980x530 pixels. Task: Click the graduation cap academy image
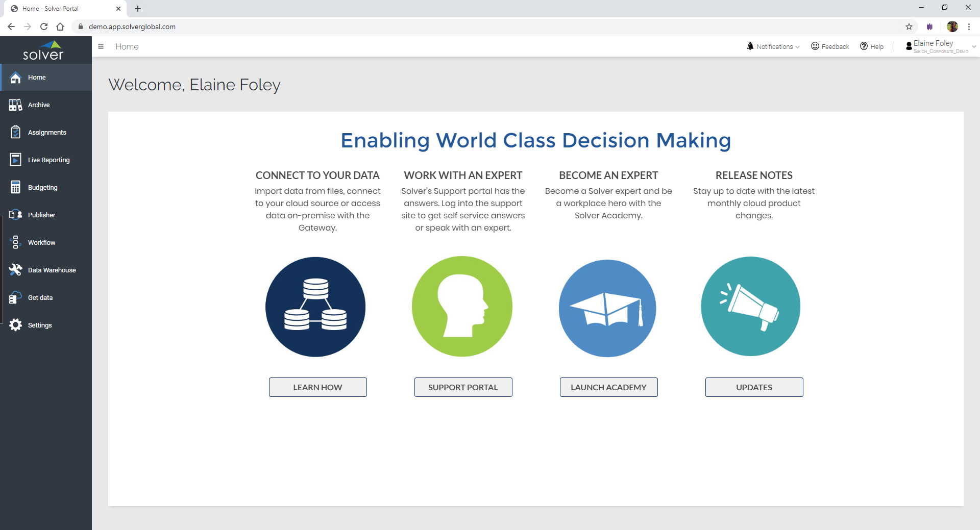coord(607,308)
